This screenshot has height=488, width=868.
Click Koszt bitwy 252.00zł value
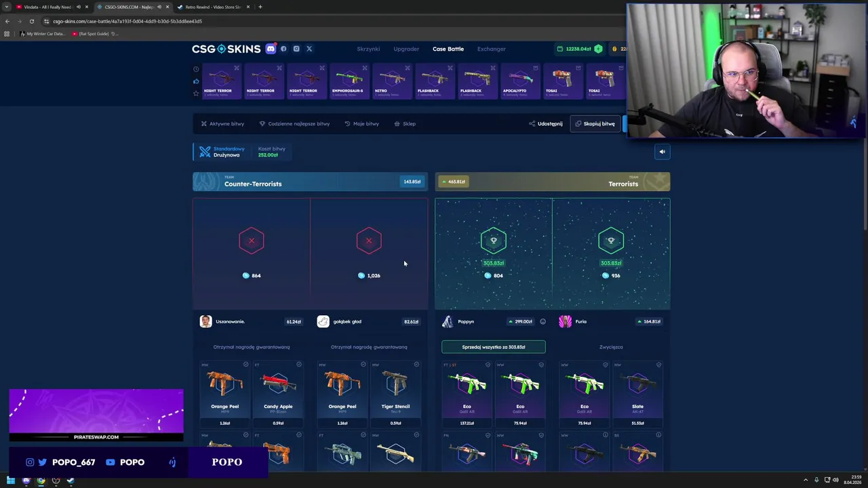[268, 155]
